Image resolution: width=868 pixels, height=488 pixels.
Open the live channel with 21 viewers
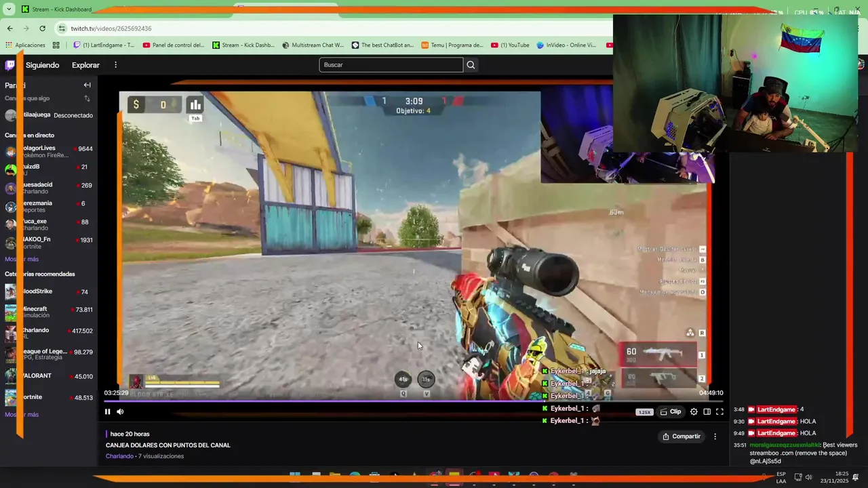[x=49, y=169]
